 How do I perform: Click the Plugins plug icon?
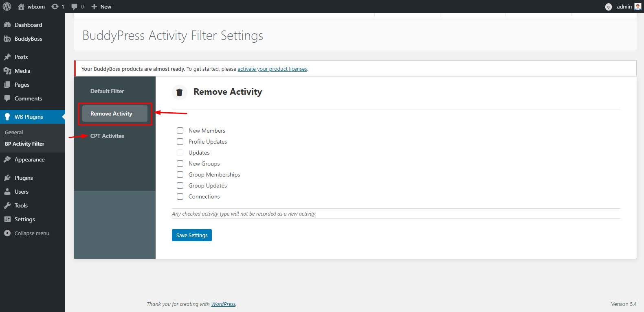pyautogui.click(x=7, y=178)
